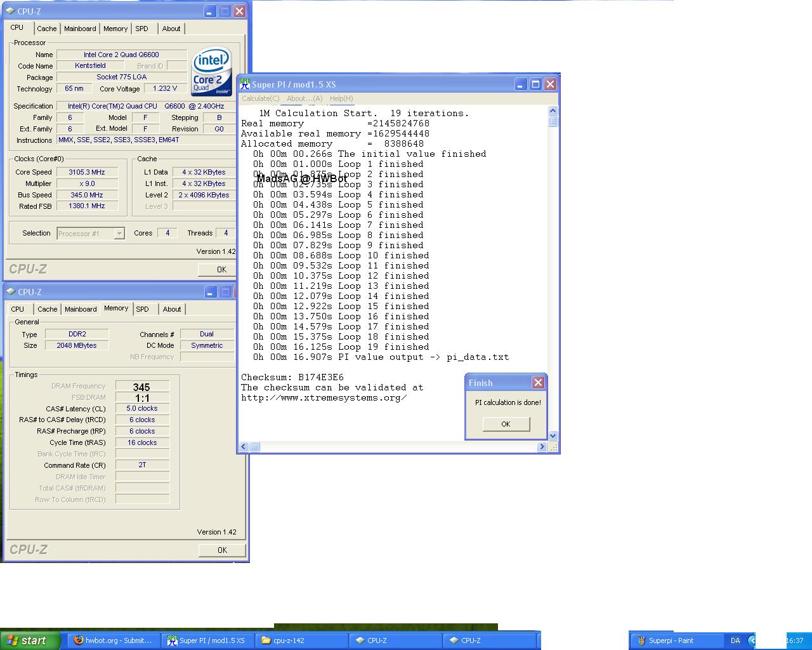This screenshot has height=650, width=812.
Task: Switch to second CPU-Z taskbar button
Action: [489, 640]
